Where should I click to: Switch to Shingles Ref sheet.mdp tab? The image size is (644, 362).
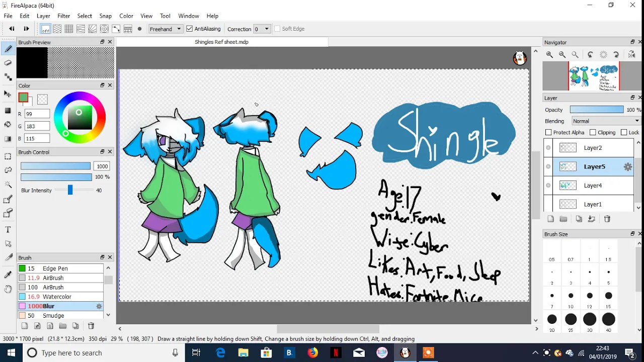click(222, 42)
